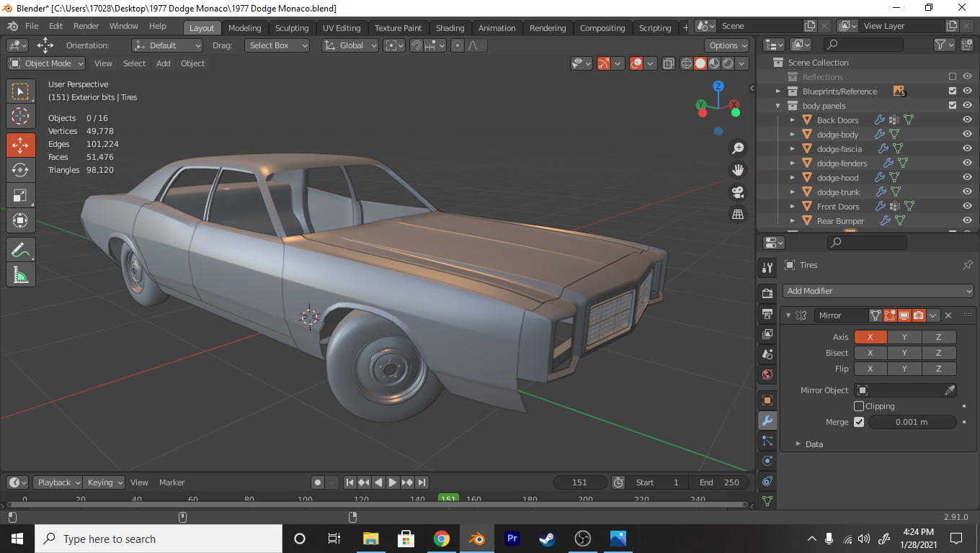
Task: Open the Object Mode dropdown
Action: click(x=46, y=63)
